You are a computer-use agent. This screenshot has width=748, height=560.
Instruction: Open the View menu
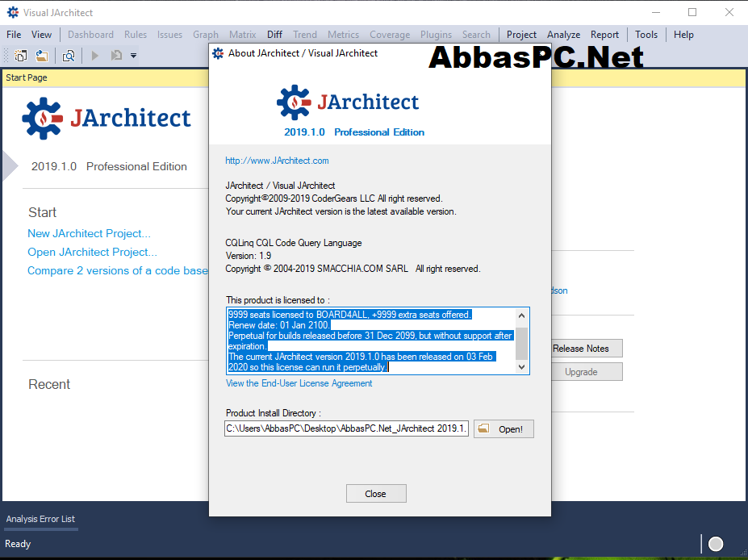click(x=41, y=35)
